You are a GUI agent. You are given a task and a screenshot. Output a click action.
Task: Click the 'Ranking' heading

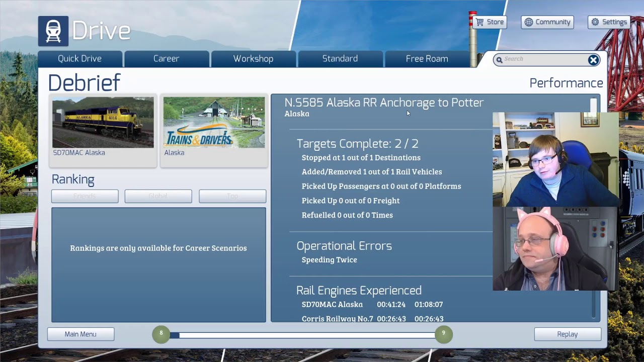[x=73, y=179]
